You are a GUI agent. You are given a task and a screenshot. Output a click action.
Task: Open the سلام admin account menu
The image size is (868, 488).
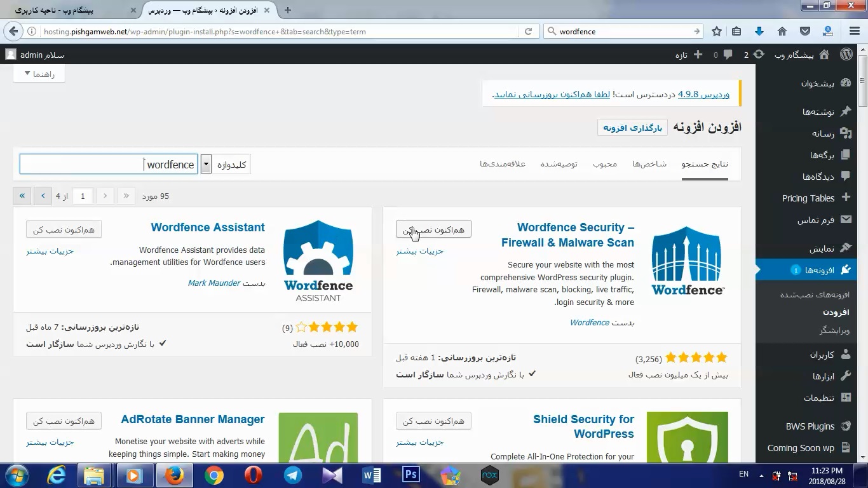pyautogui.click(x=35, y=55)
